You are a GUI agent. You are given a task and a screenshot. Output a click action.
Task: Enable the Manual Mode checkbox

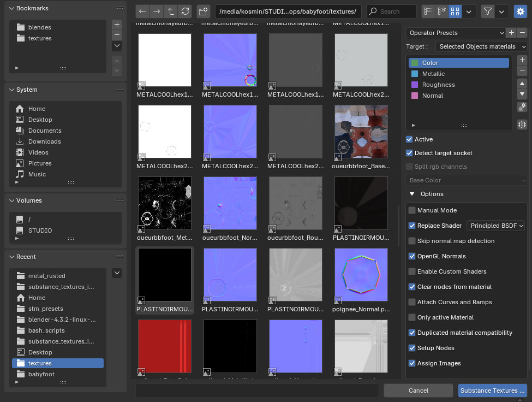click(412, 210)
